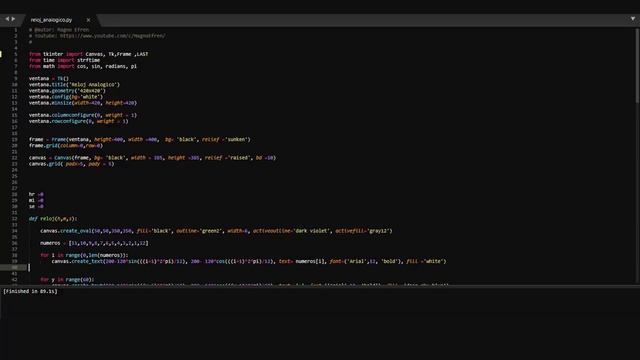This screenshot has height=360, width=640.
Task: Click the canvas.create_text line
Action: [x=249, y=261]
